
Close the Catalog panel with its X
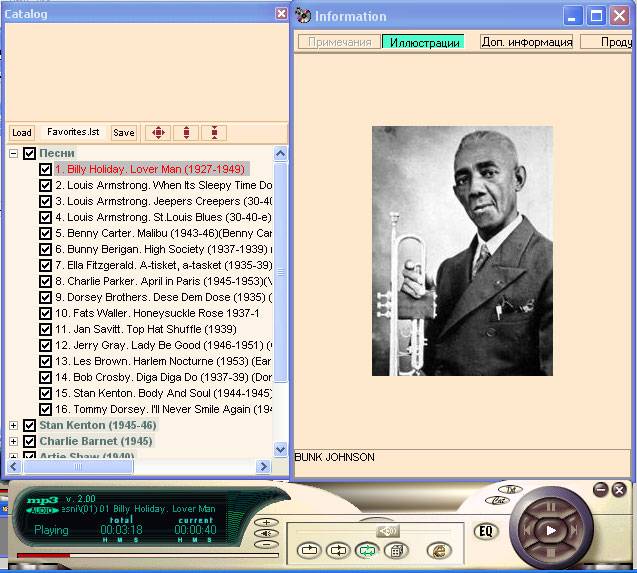click(281, 13)
